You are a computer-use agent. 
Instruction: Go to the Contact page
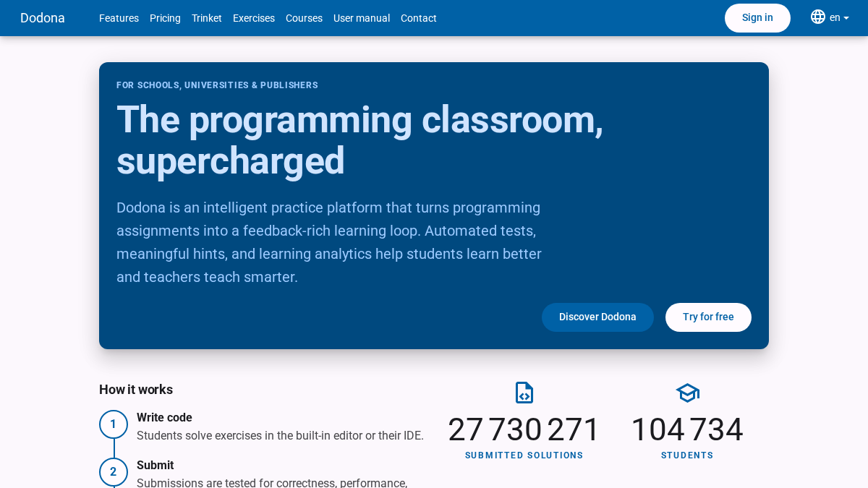tap(419, 18)
